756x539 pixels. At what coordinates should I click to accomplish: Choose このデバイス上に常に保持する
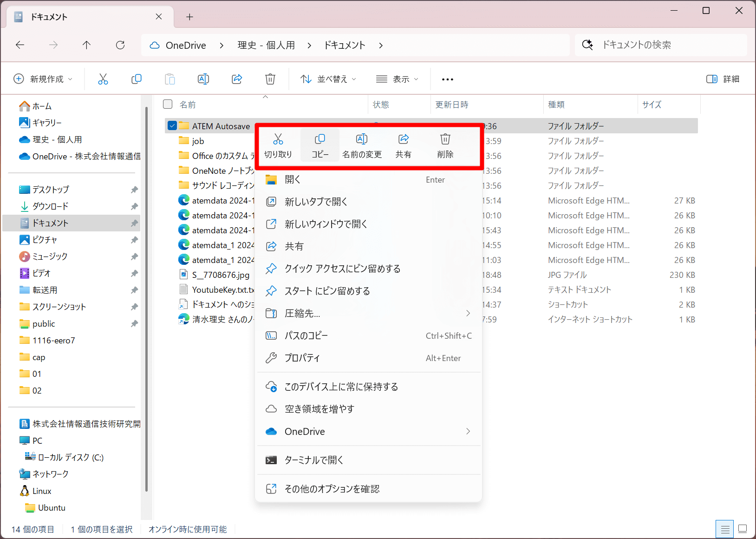pos(369,387)
